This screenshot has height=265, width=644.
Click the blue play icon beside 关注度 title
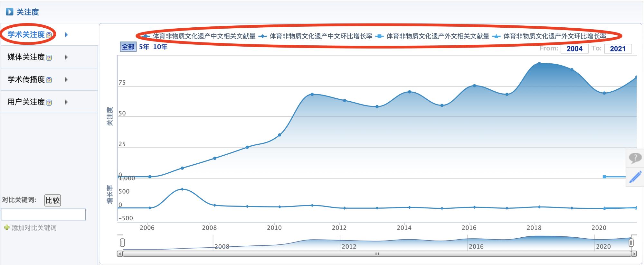point(10,12)
